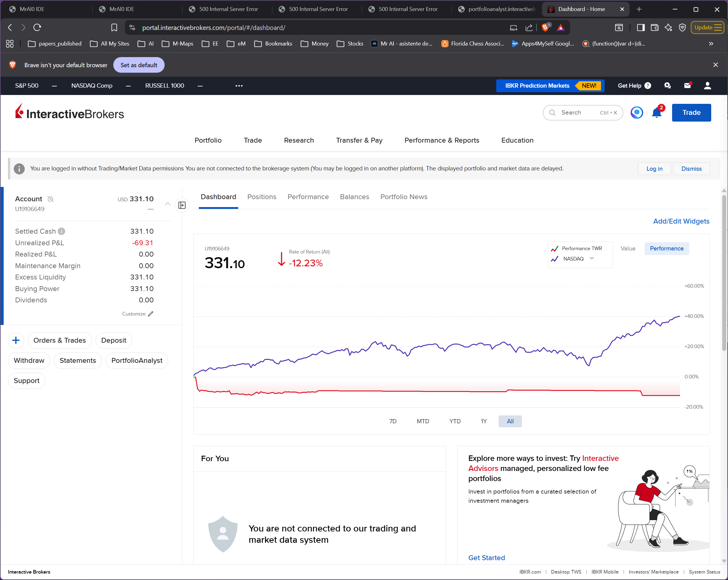728x580 pixels.
Task: Open the browser share icon
Action: (x=529, y=27)
